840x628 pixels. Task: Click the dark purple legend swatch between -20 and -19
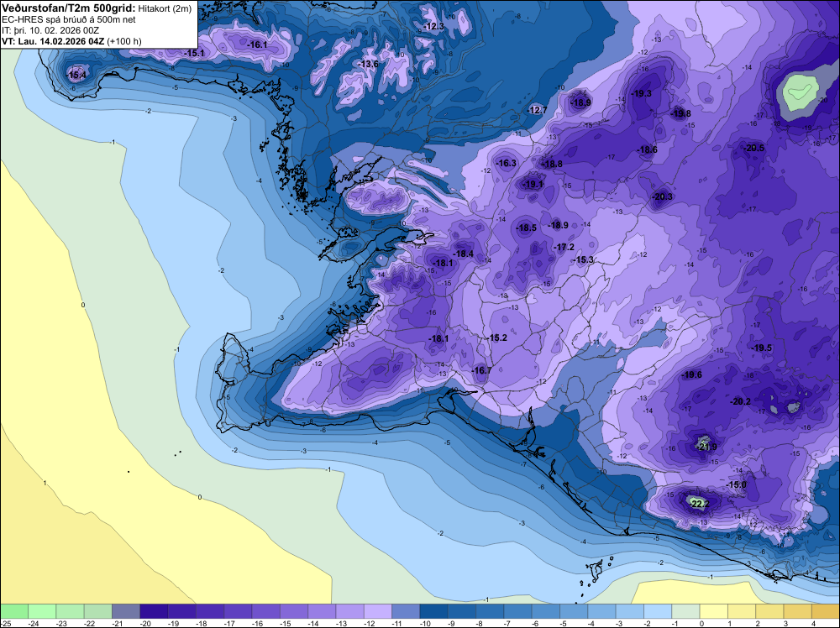[154, 611]
